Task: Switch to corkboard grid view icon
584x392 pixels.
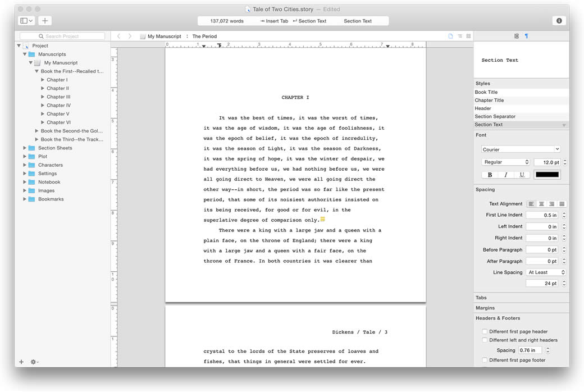Action: click(x=468, y=36)
